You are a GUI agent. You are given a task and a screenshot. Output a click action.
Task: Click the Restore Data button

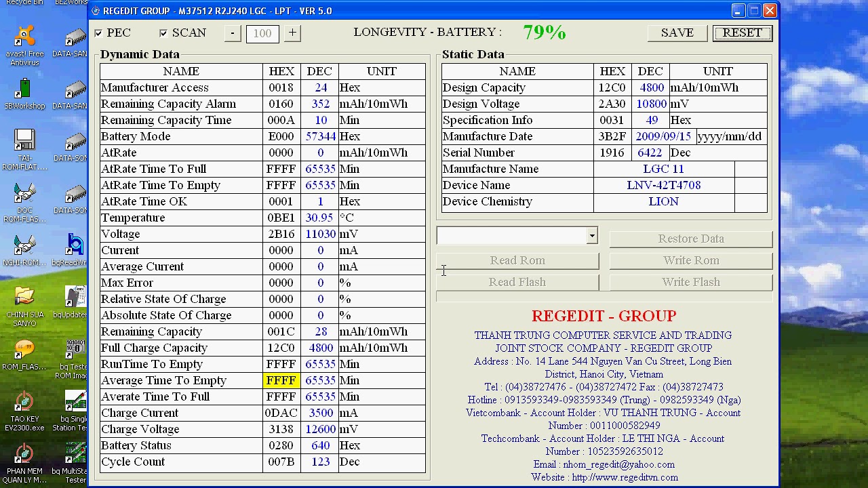tap(691, 239)
